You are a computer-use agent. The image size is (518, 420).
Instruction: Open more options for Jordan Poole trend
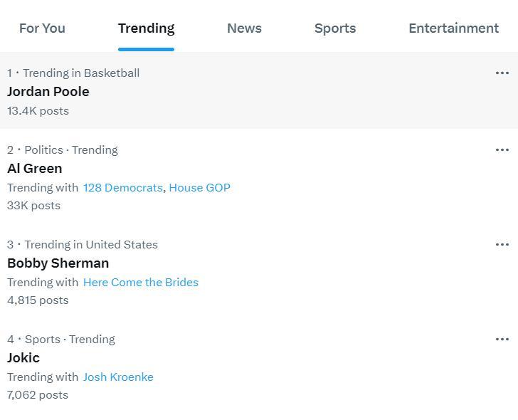pos(502,73)
